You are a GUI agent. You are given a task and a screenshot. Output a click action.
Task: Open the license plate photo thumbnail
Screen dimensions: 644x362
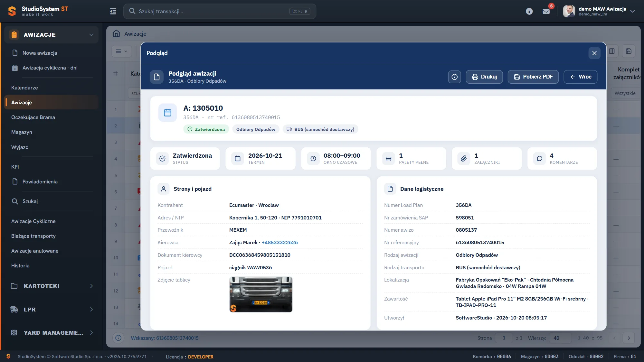(261, 294)
